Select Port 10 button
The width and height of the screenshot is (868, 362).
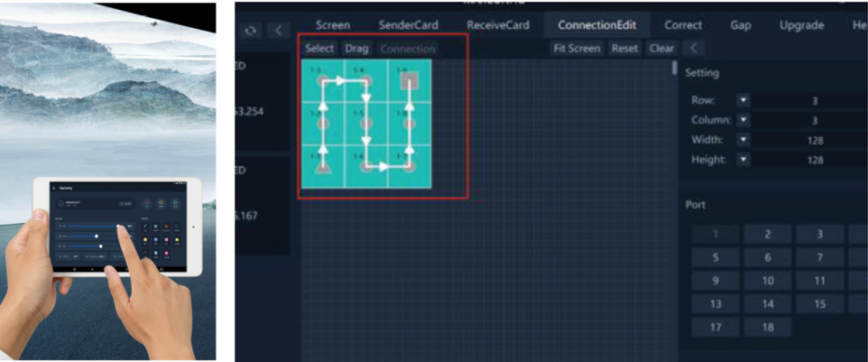[x=768, y=281]
